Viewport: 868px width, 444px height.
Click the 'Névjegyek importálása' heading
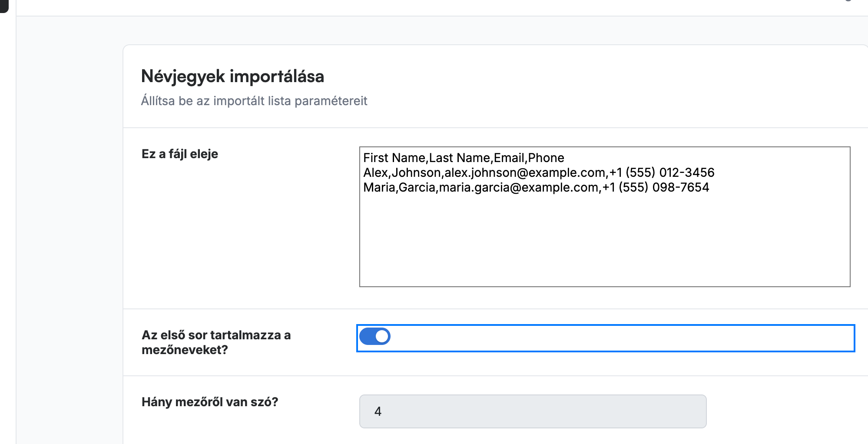(232, 76)
